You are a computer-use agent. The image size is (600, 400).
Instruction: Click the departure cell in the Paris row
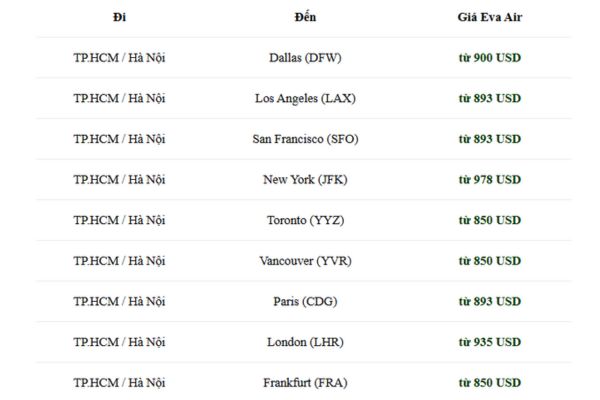(x=120, y=301)
